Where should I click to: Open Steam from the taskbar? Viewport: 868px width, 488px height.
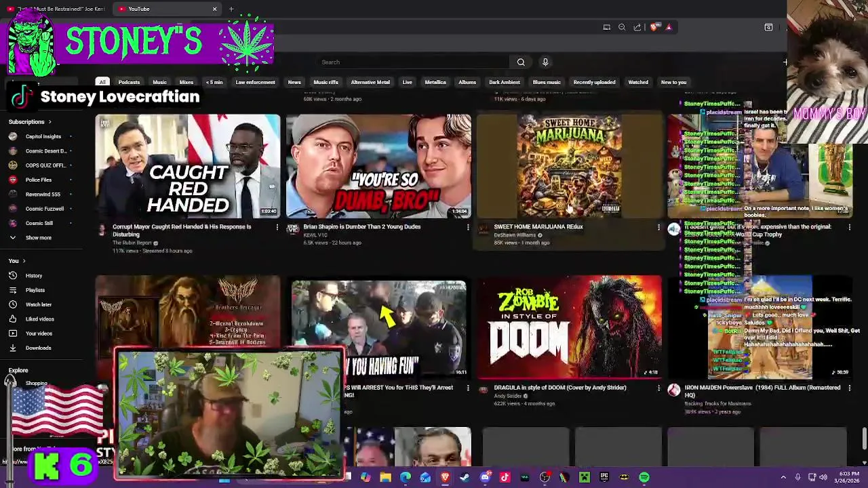point(465,478)
